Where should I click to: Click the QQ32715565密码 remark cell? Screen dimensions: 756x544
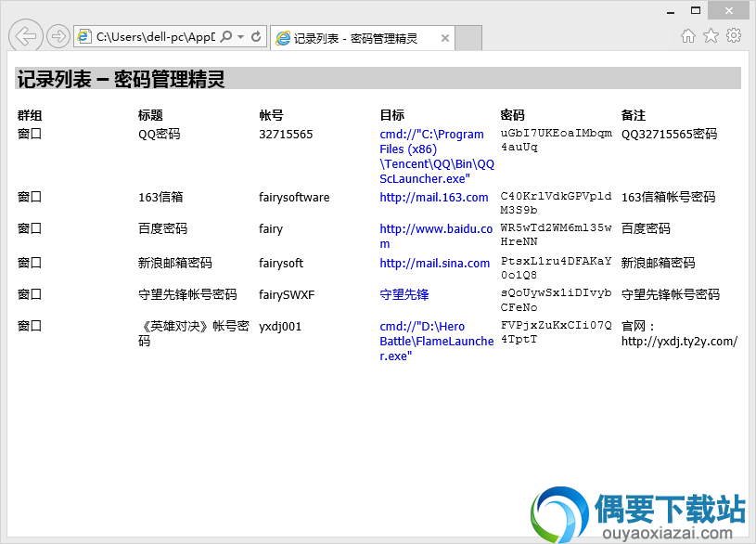coord(669,135)
